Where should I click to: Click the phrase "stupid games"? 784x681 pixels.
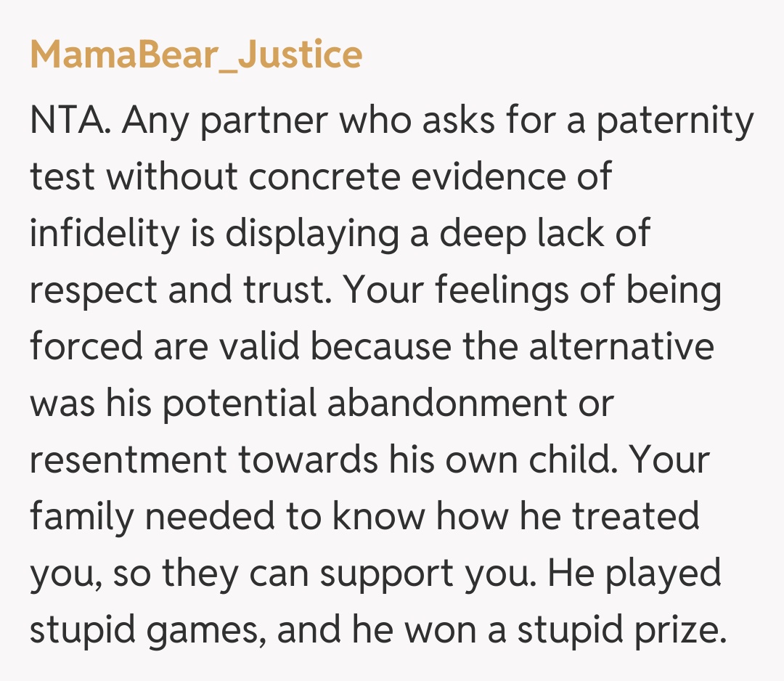tap(142, 629)
